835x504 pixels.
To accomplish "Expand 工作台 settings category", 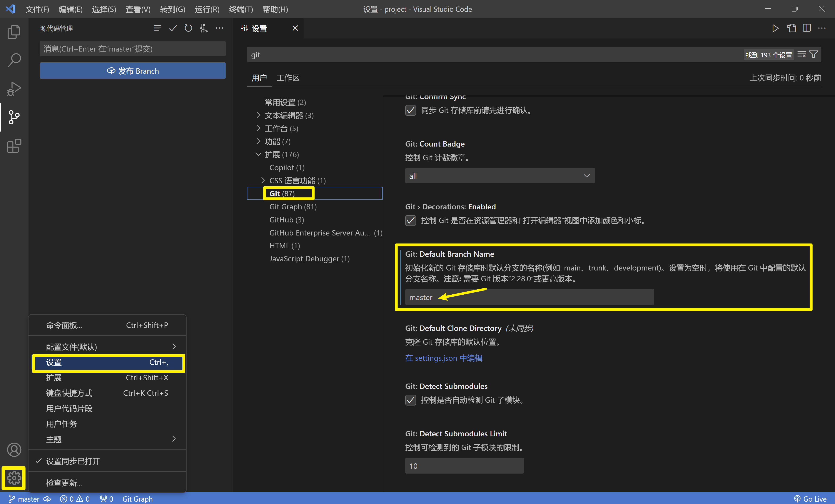I will [258, 128].
